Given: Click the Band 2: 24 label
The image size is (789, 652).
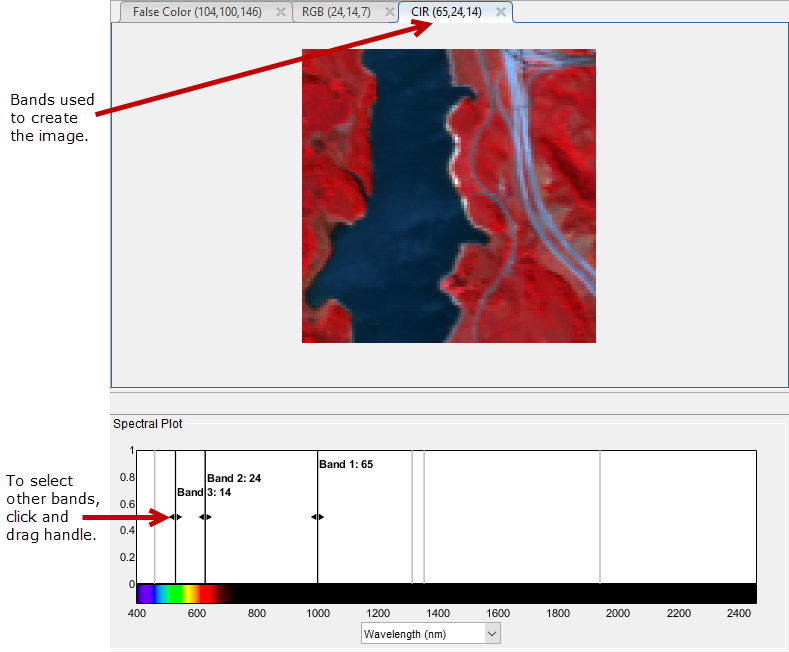Looking at the screenshot, I should 234,478.
